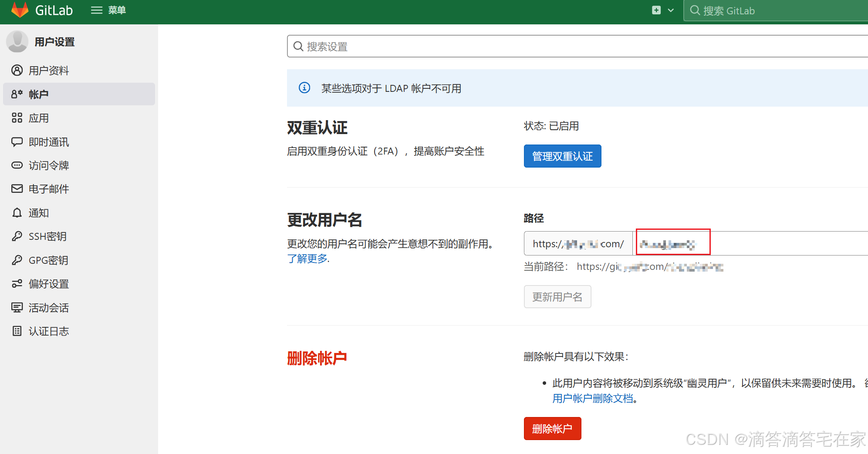The image size is (868, 454).
Task: Open 访问令牌 settings in the sidebar
Action: click(x=48, y=165)
